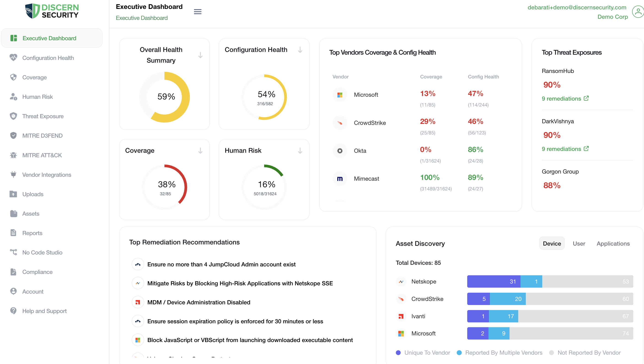The width and height of the screenshot is (644, 364).
Task: Click the Threat Exposure shield icon
Action: (13, 116)
